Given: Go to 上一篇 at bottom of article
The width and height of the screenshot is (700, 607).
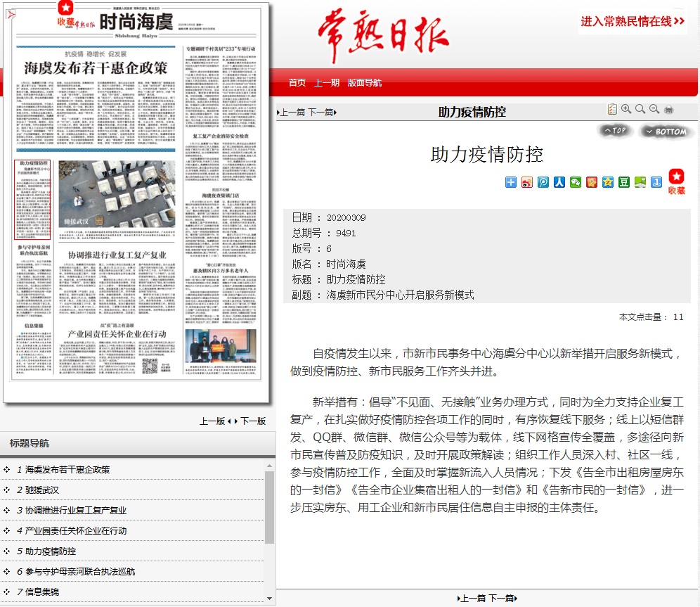Looking at the screenshot, I should pos(472,598).
